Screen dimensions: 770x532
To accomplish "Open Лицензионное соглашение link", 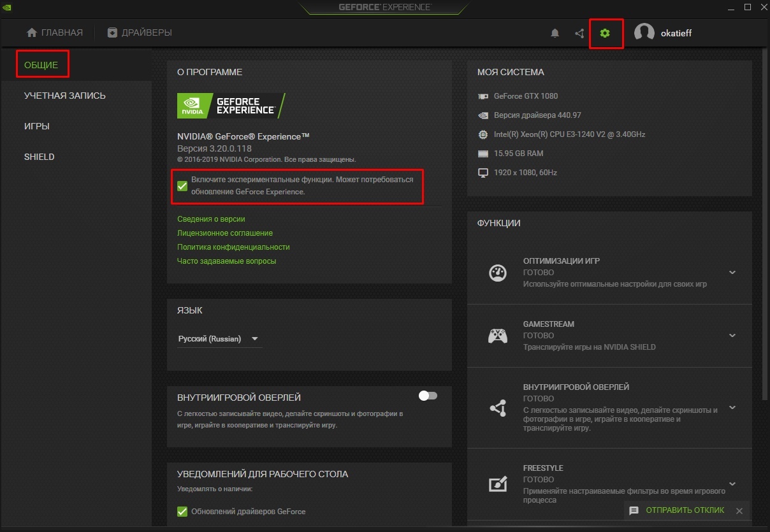I will click(x=225, y=233).
